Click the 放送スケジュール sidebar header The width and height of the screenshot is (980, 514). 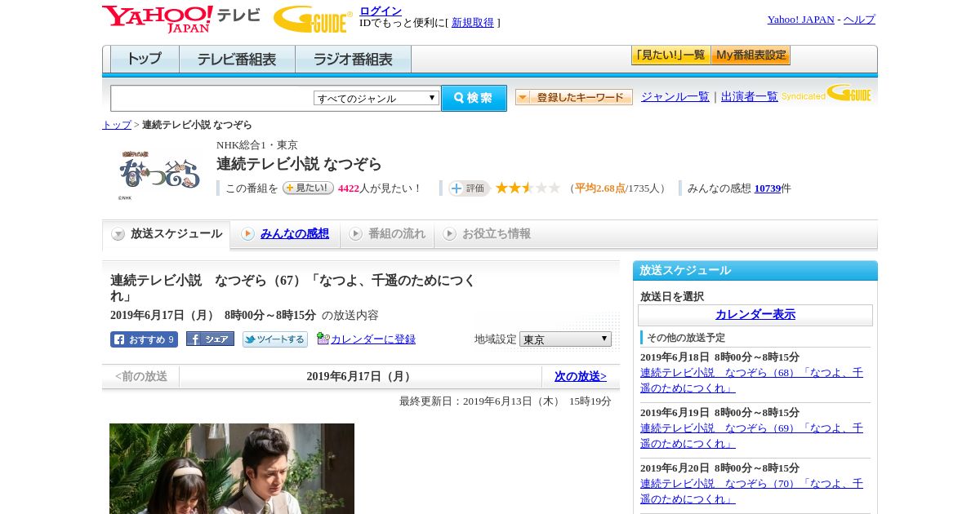coord(755,271)
